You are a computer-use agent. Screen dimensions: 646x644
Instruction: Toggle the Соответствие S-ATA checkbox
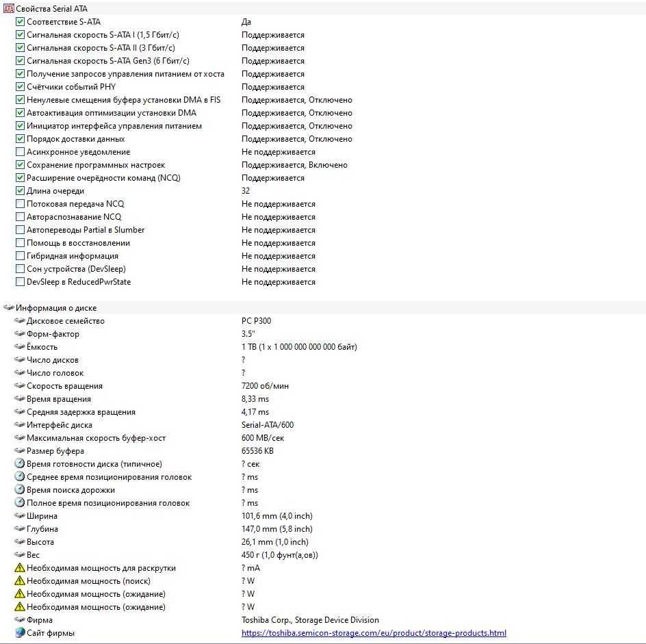(x=20, y=21)
